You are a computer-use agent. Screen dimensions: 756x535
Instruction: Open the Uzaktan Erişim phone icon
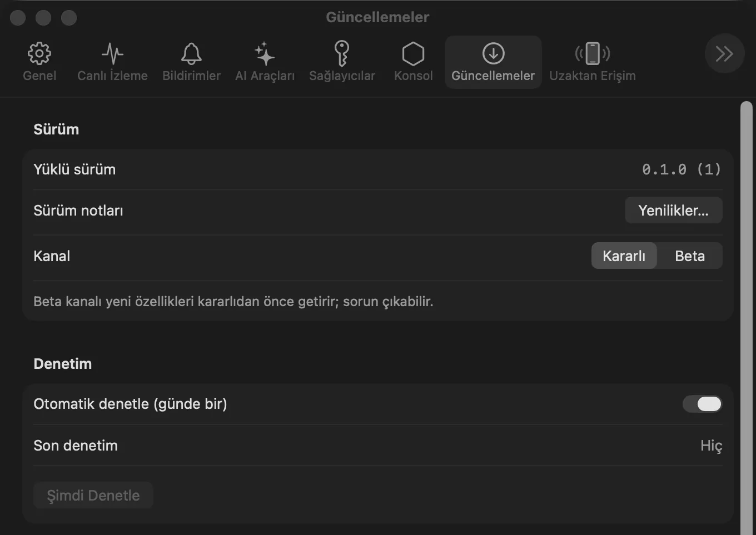coord(593,54)
